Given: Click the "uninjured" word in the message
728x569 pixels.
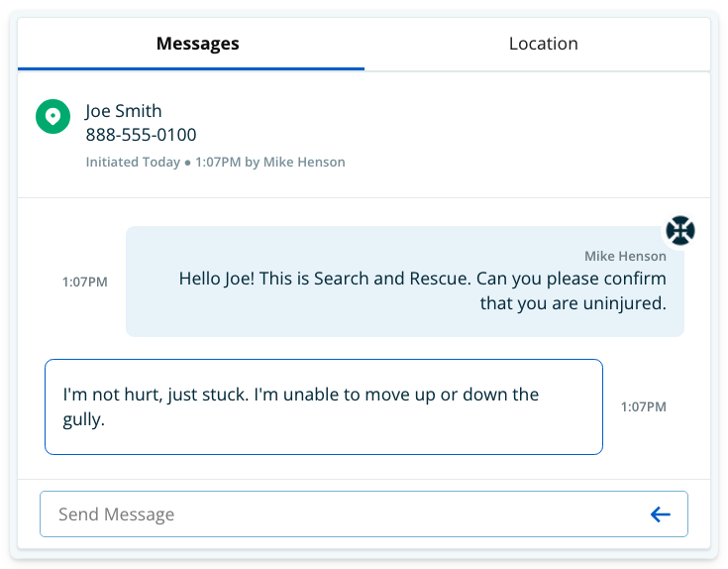Looking at the screenshot, I should pos(624,303).
